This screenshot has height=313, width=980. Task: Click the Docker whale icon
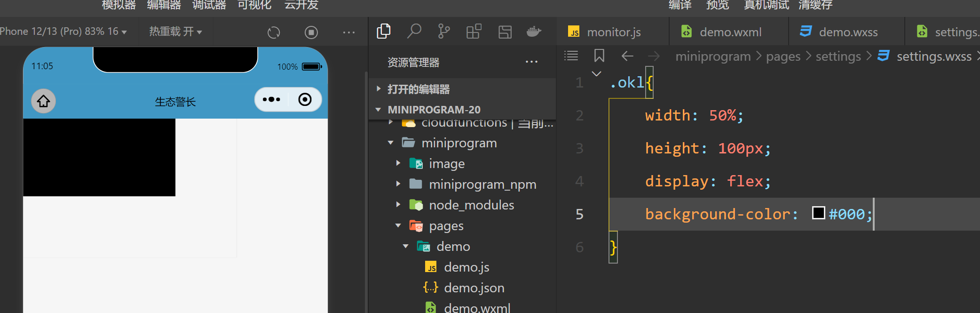coord(534,32)
